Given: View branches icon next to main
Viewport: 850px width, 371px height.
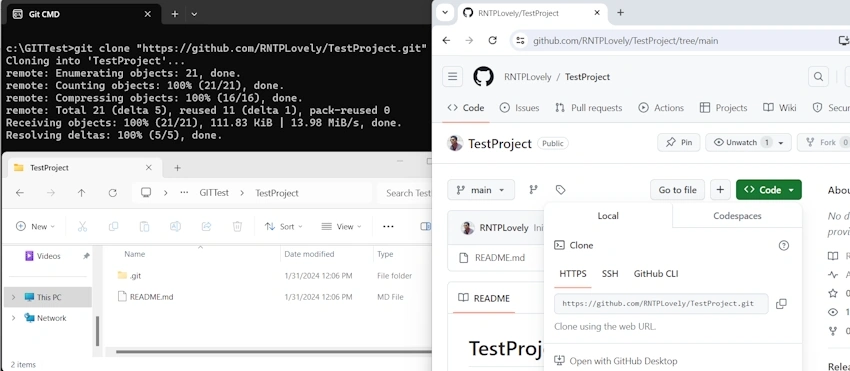Looking at the screenshot, I should (x=533, y=189).
